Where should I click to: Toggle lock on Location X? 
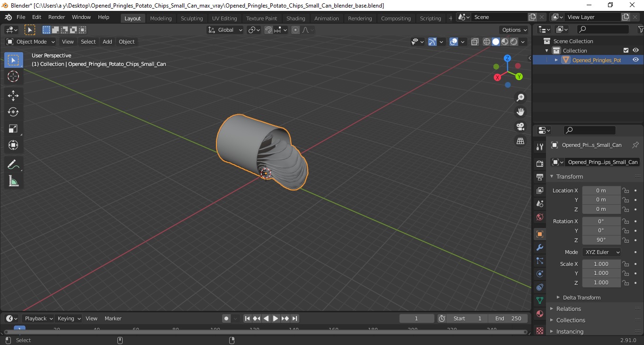pos(626,191)
